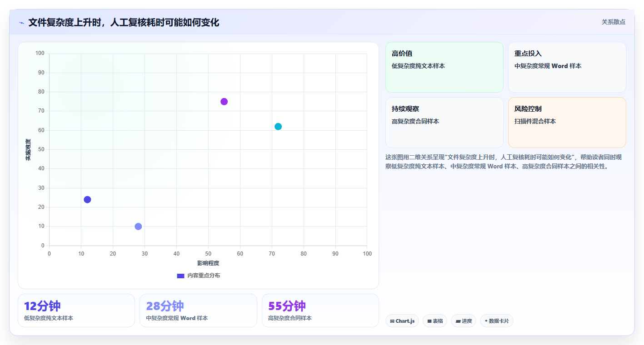Open the 高价值 quadrant card
Screen dimensions: 644x345
point(444,67)
